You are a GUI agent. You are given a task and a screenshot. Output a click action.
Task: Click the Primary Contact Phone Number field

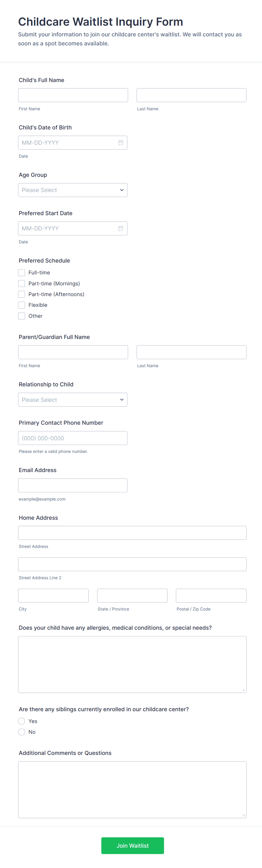point(73,438)
